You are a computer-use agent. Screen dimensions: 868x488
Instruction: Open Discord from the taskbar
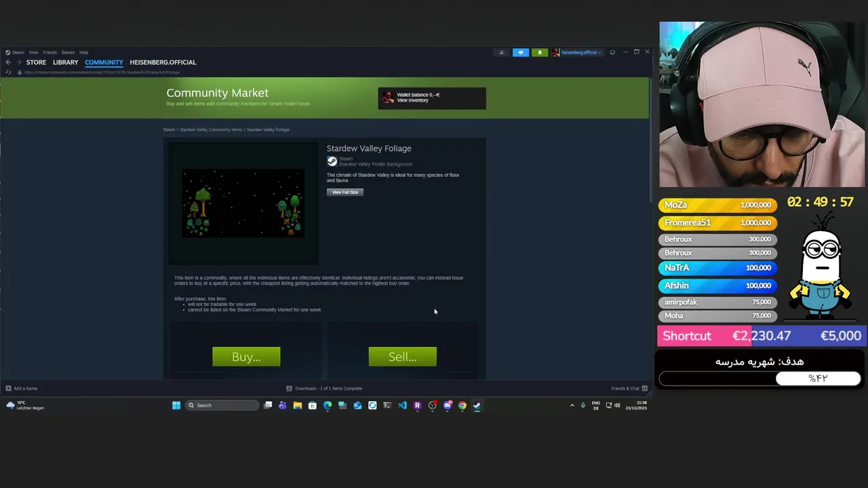(x=448, y=405)
